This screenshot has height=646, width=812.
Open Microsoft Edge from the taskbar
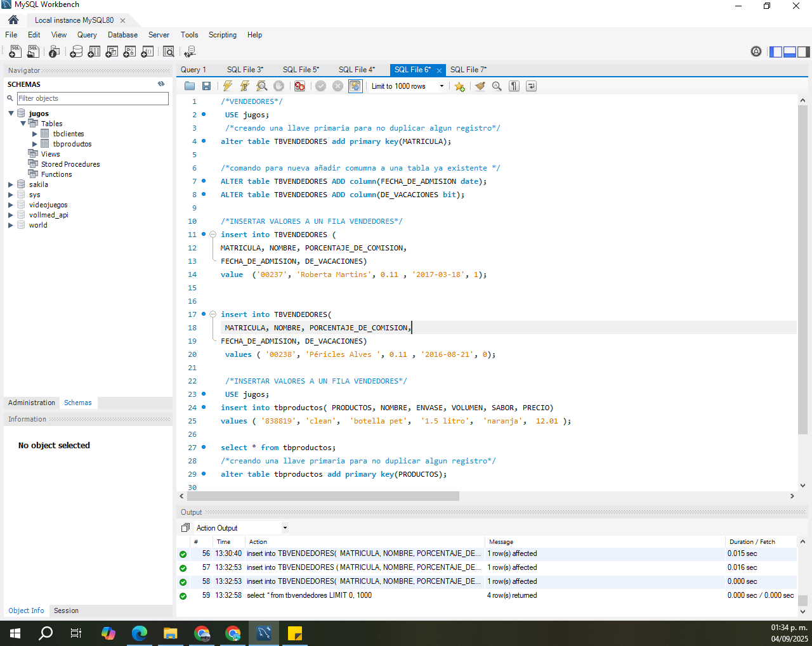coord(140,633)
